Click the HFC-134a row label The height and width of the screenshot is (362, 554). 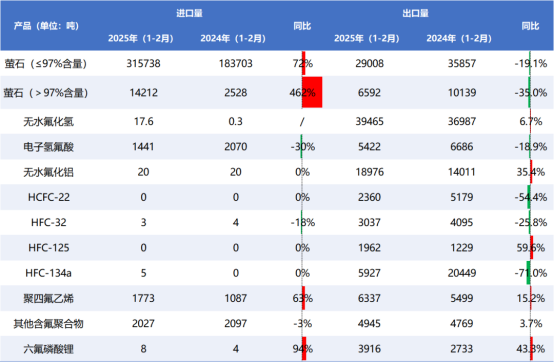coord(48,273)
